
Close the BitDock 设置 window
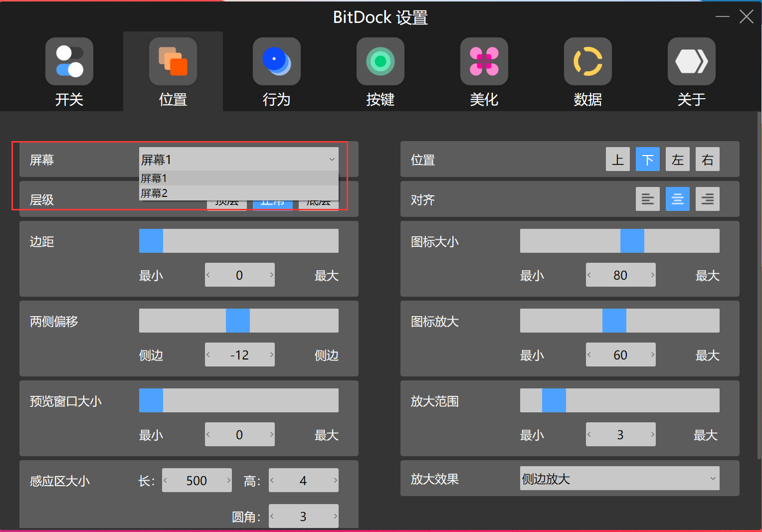click(747, 17)
